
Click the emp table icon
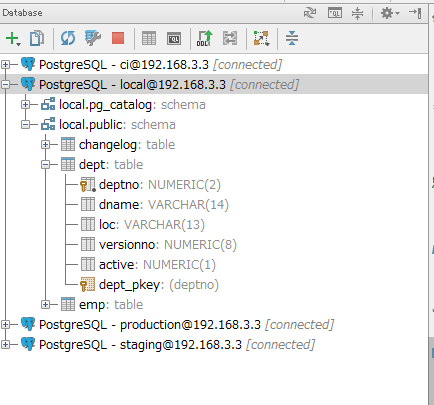click(68, 304)
